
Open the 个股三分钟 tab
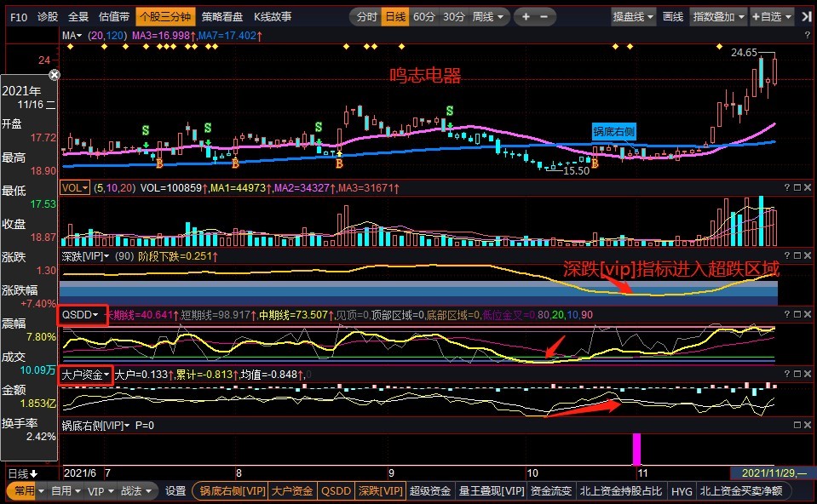coord(166,16)
